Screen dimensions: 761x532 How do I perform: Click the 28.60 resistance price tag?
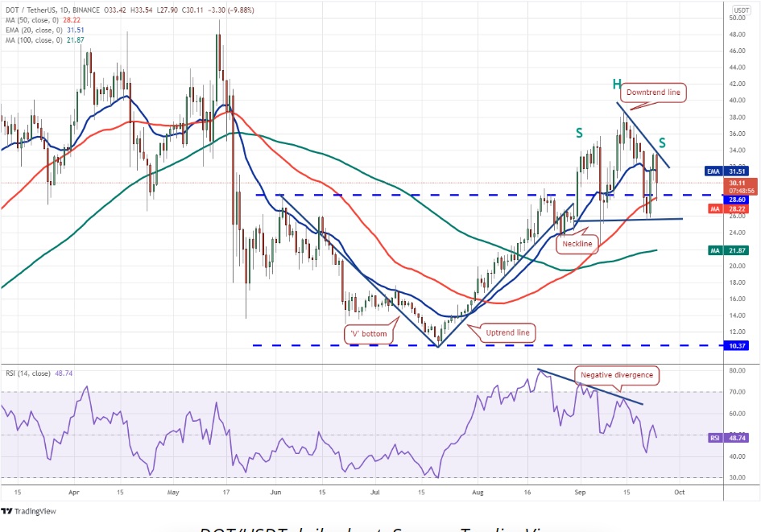coord(735,198)
